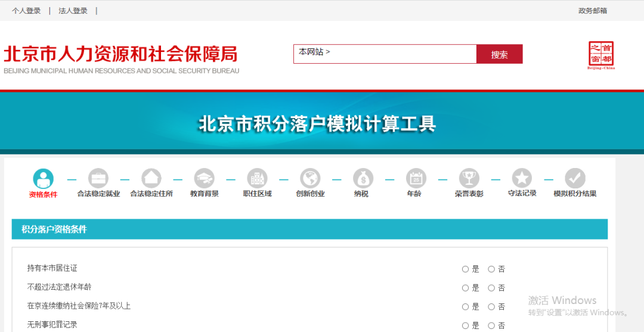The image size is (644, 332).
Task: Click the 荣誉表彰 trophy icon
Action: point(469,178)
